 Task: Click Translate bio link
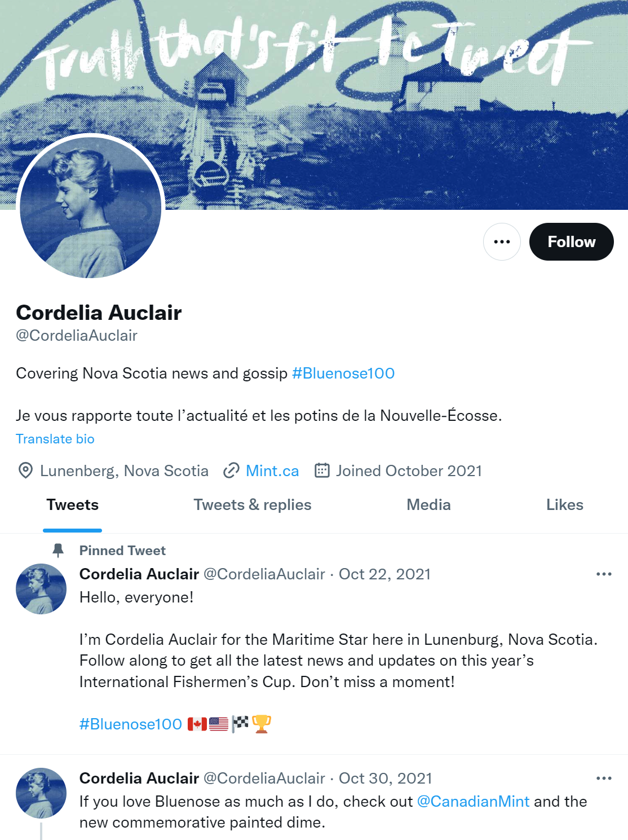coord(55,439)
